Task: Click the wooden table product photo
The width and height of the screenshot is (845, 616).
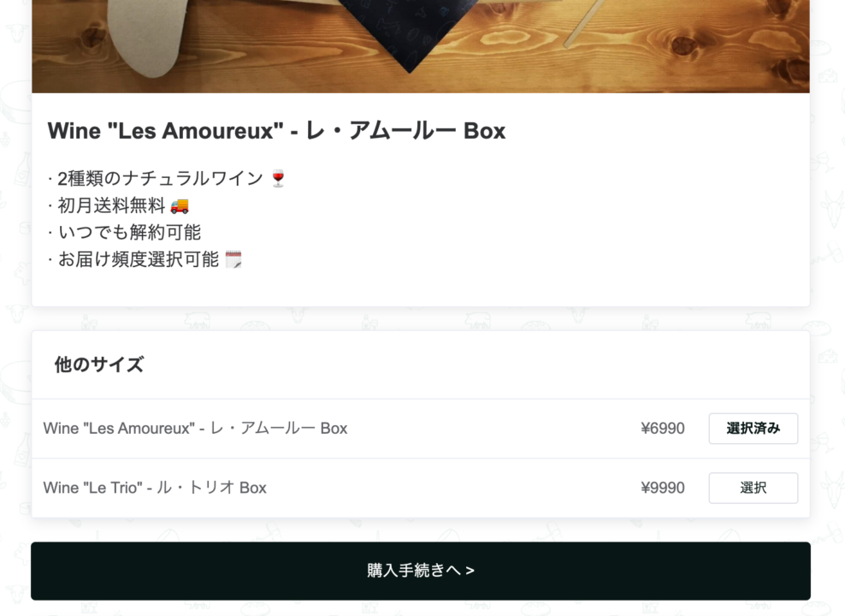Action: 421,46
